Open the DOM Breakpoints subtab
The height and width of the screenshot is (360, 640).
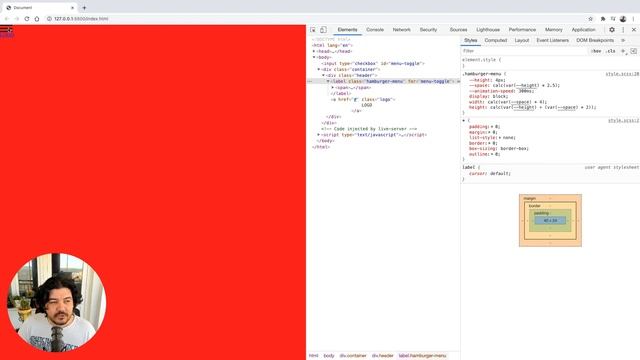tap(595, 40)
